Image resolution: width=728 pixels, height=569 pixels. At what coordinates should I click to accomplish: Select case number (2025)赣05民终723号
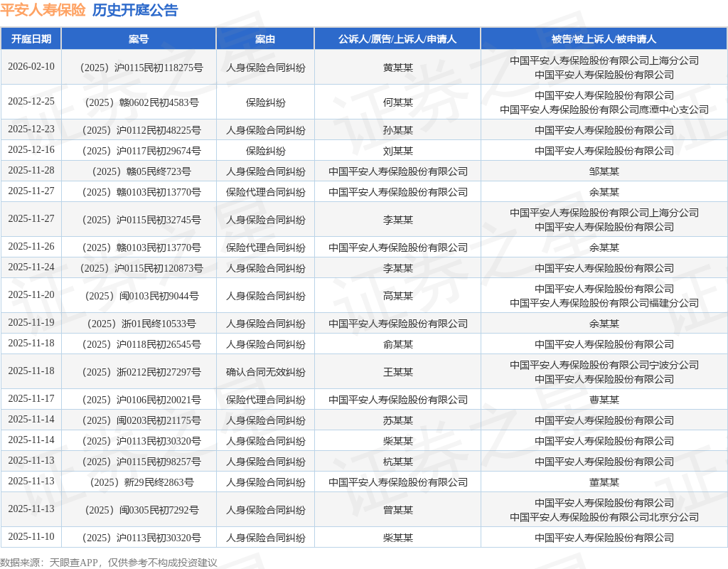coord(141,172)
